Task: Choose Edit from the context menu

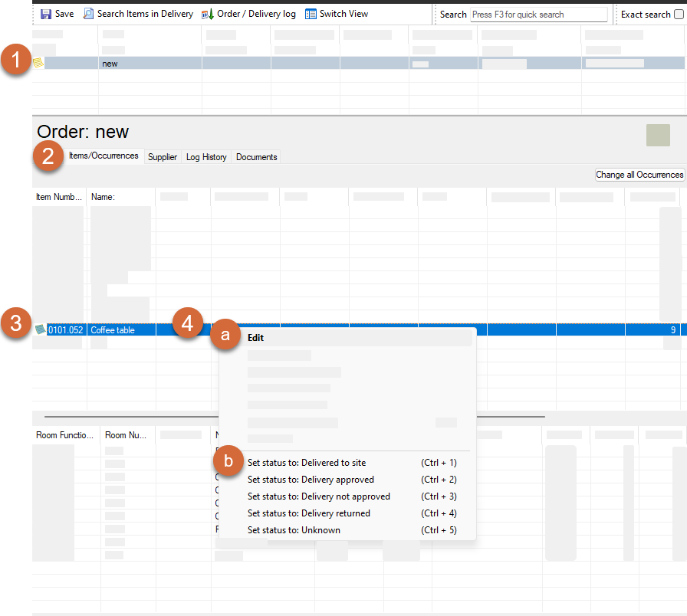Action: tap(256, 337)
